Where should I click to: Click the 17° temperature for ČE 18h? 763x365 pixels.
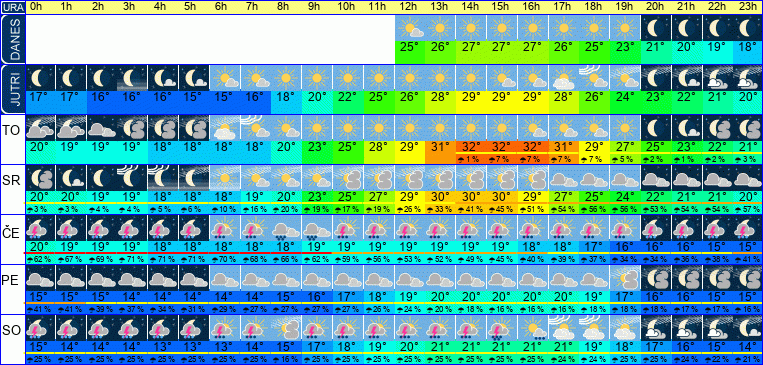tap(594, 246)
